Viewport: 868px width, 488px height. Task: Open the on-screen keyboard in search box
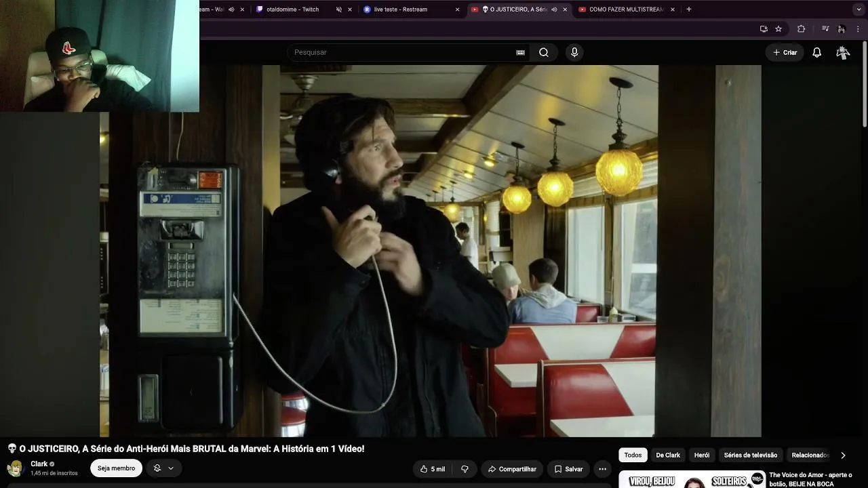point(520,52)
